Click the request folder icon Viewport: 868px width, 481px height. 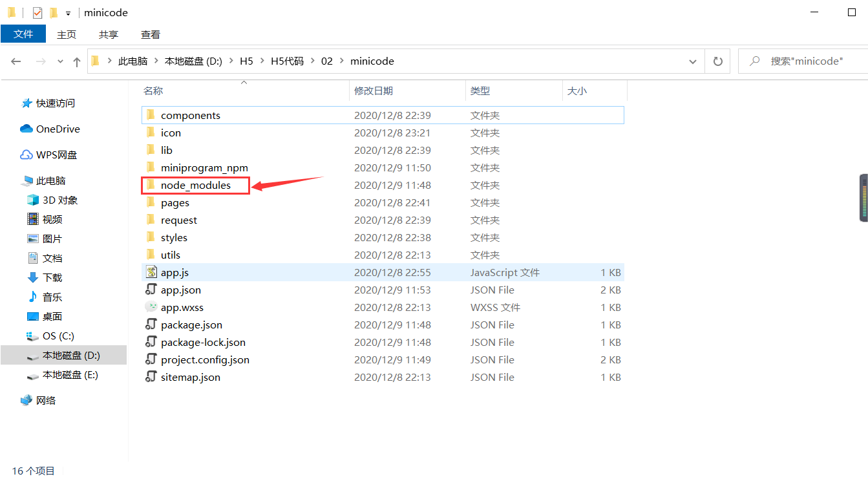coord(151,220)
